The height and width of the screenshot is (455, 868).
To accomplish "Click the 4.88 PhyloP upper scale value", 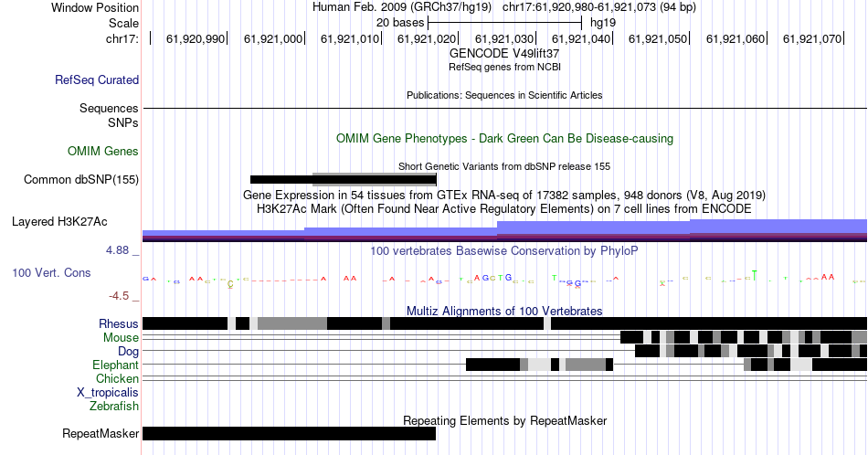I will pos(117,250).
